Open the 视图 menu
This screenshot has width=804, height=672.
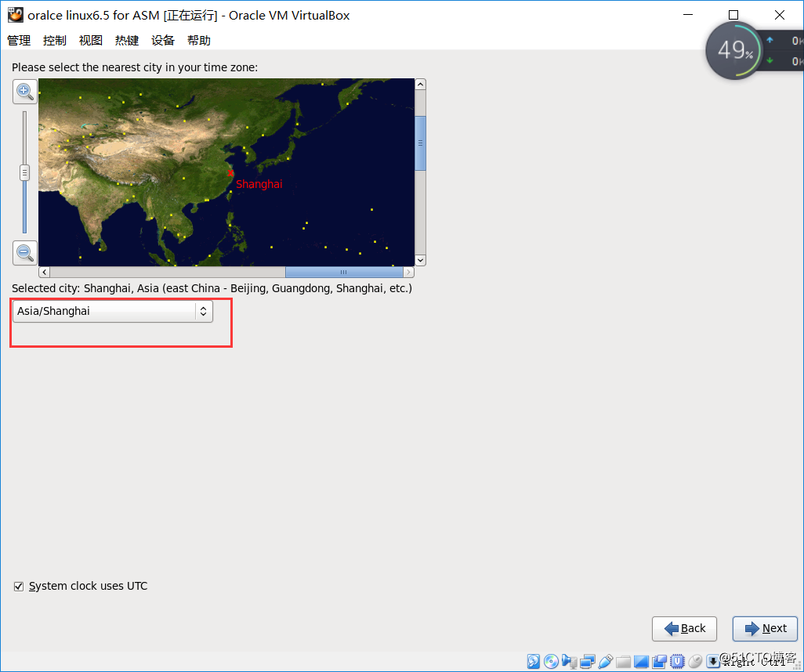point(91,41)
